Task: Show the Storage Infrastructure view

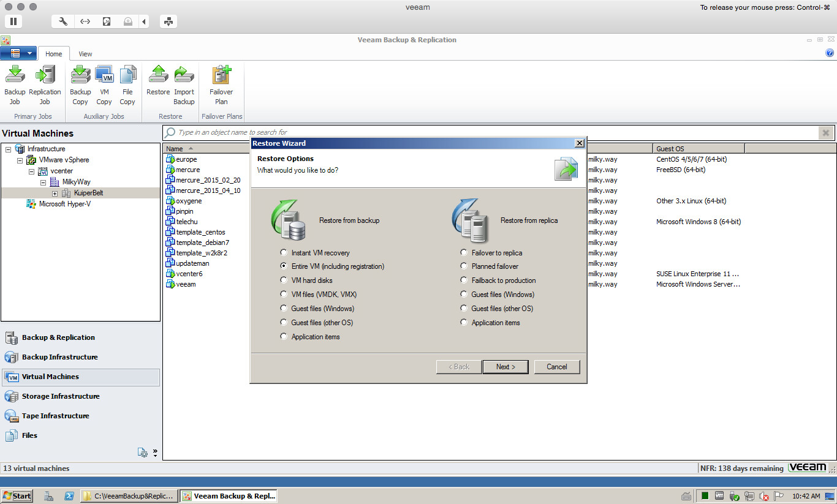Action: 80,396
